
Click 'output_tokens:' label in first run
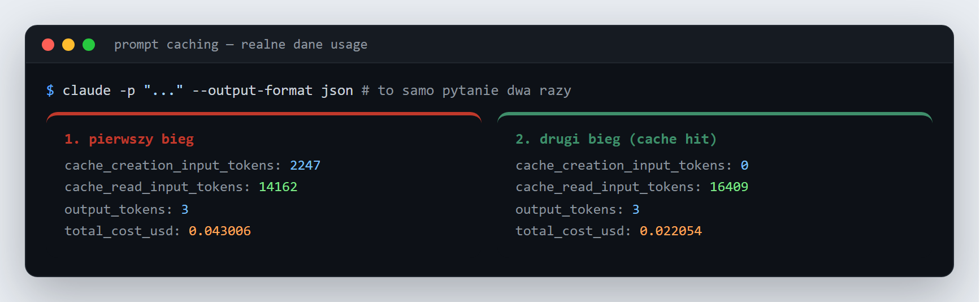pyautogui.click(x=119, y=209)
